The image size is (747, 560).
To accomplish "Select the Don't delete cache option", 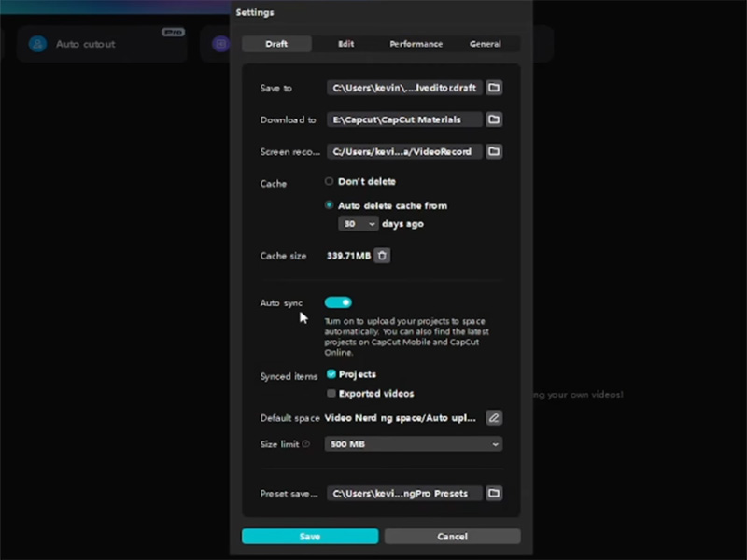I will [329, 181].
